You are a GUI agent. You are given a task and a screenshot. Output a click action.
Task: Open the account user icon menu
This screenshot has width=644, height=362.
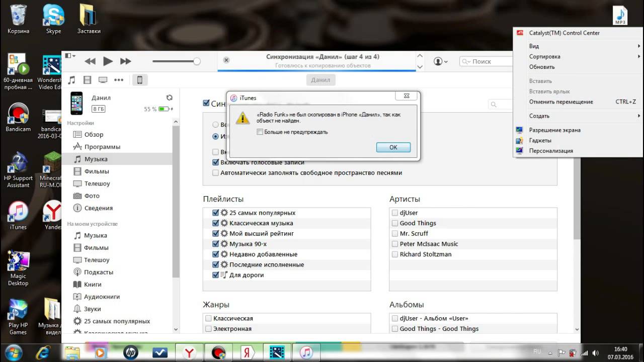pos(441,61)
